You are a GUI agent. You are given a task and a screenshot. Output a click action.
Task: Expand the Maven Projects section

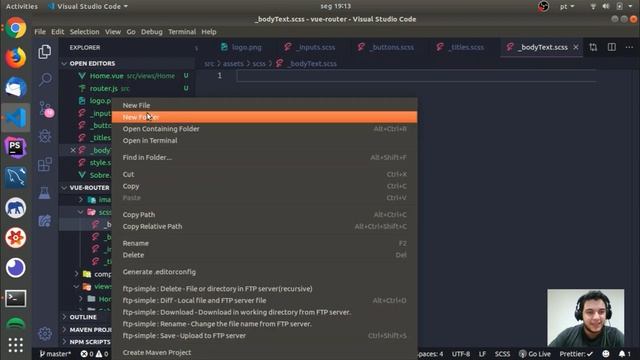pyautogui.click(x=86, y=329)
